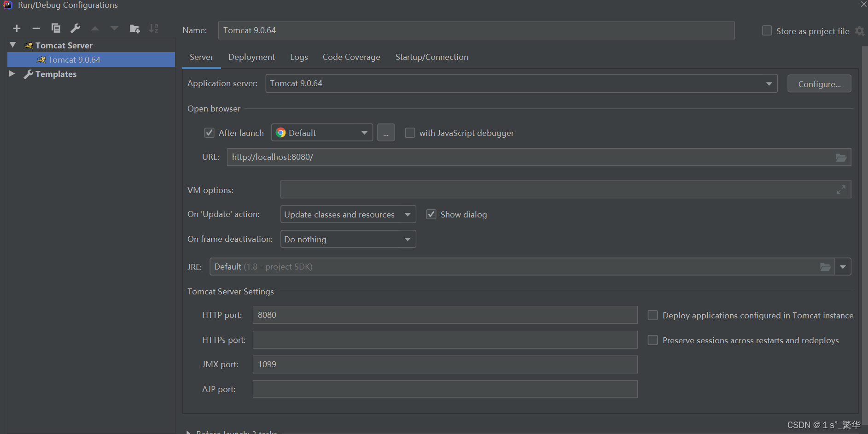Switch to the Startup/Connection tab

pyautogui.click(x=431, y=57)
